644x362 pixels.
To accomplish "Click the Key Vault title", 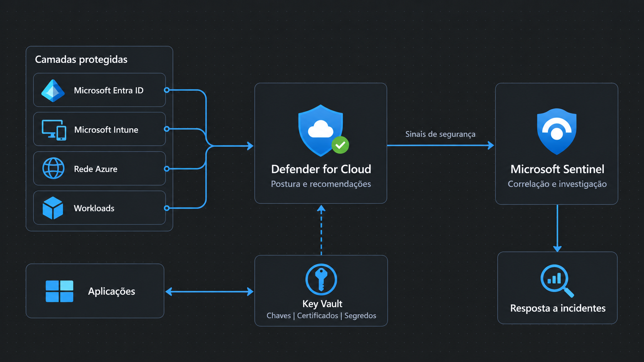I will [x=322, y=304].
